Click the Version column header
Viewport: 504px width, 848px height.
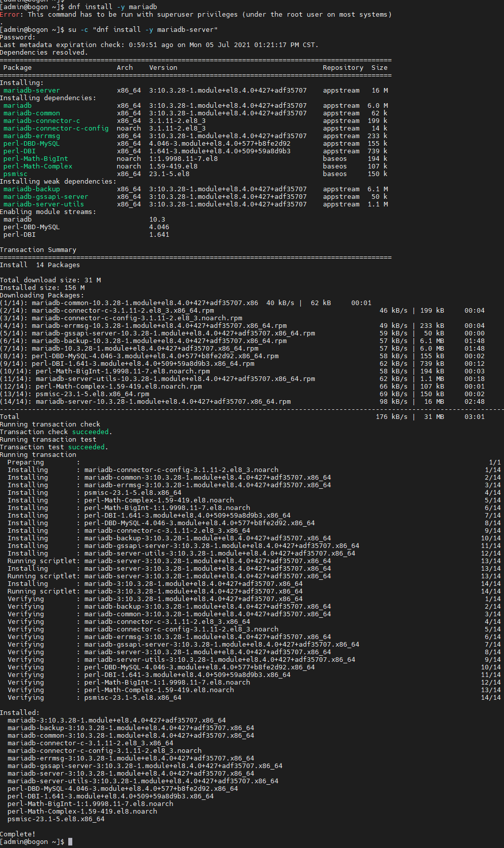click(163, 68)
